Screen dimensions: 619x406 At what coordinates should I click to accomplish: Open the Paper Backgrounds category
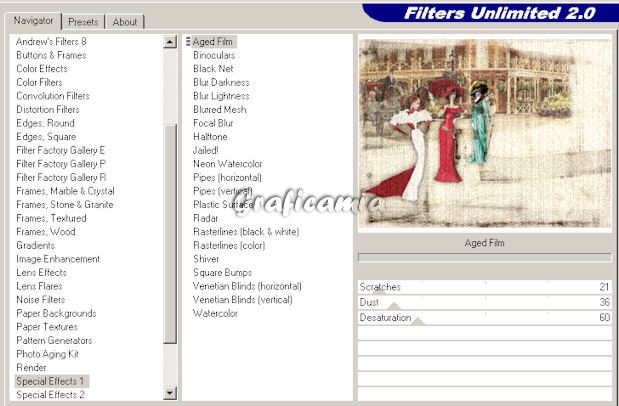[x=56, y=314]
